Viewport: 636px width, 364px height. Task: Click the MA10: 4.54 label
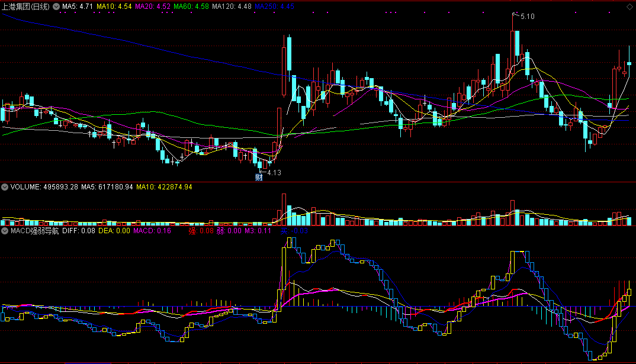point(114,7)
